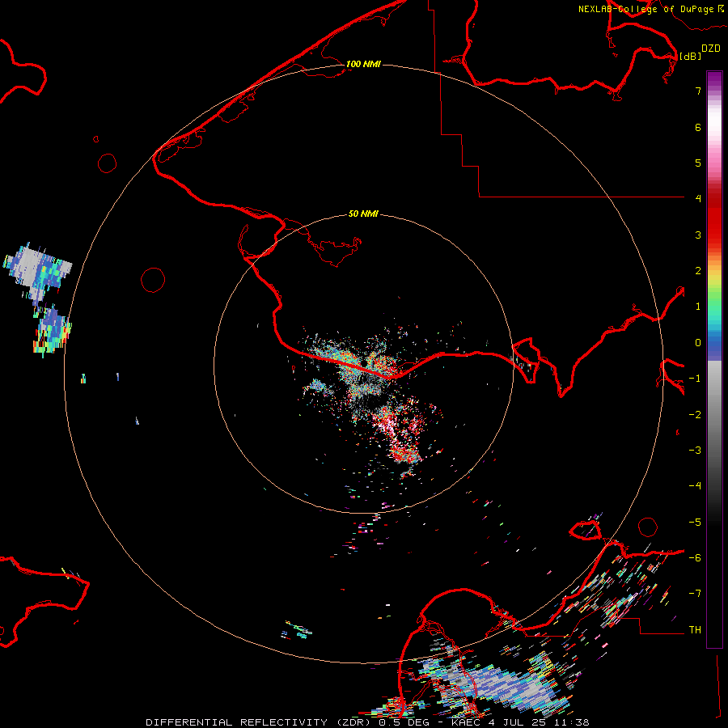The width and height of the screenshot is (728, 728).
Task: Click the NEXLAB-College of DuPage credit text
Action: [x=645, y=9]
